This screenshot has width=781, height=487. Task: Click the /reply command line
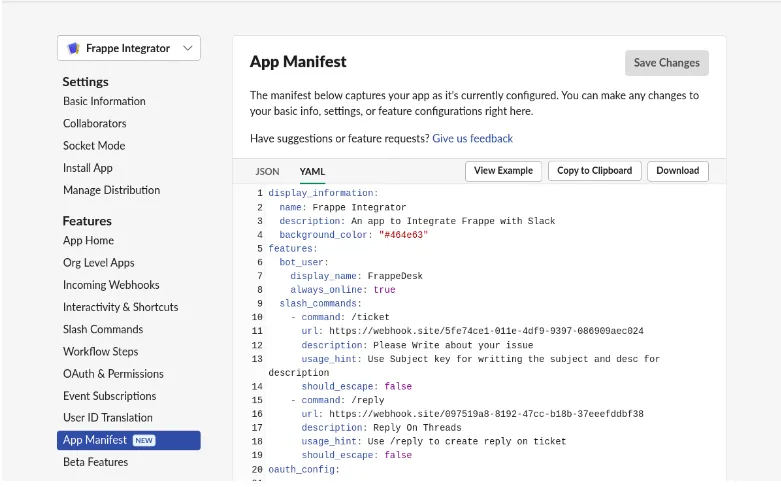click(x=338, y=400)
